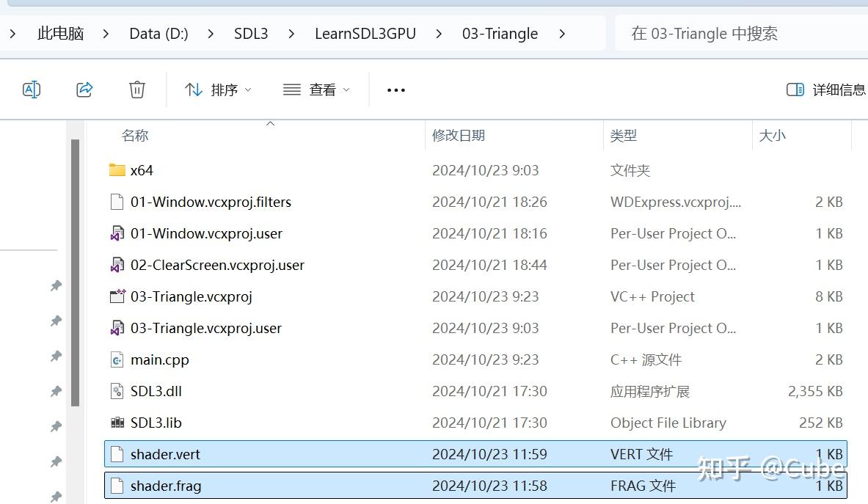The width and height of the screenshot is (868, 504).
Task: Select the 01-Window.vcxproj.filters file
Action: coord(210,202)
